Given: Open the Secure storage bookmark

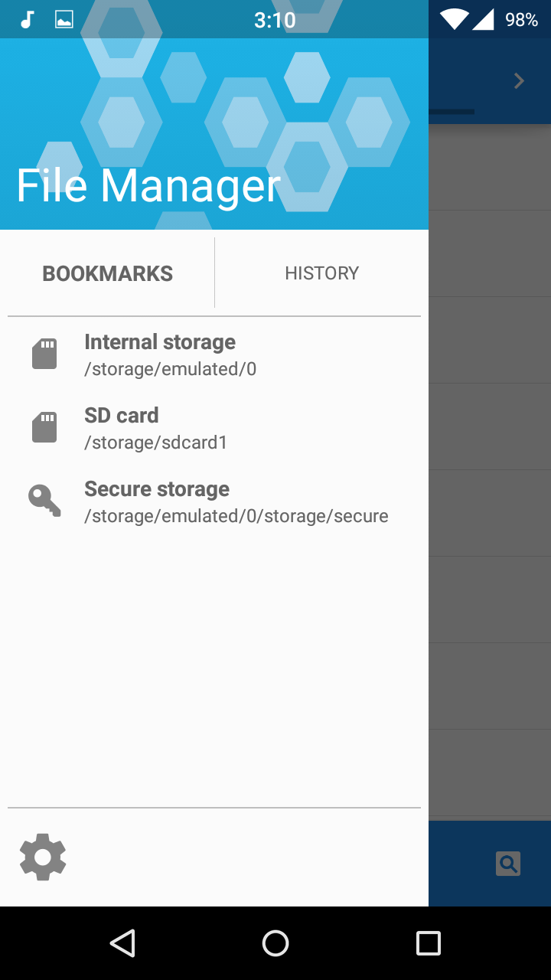Looking at the screenshot, I should (x=214, y=501).
